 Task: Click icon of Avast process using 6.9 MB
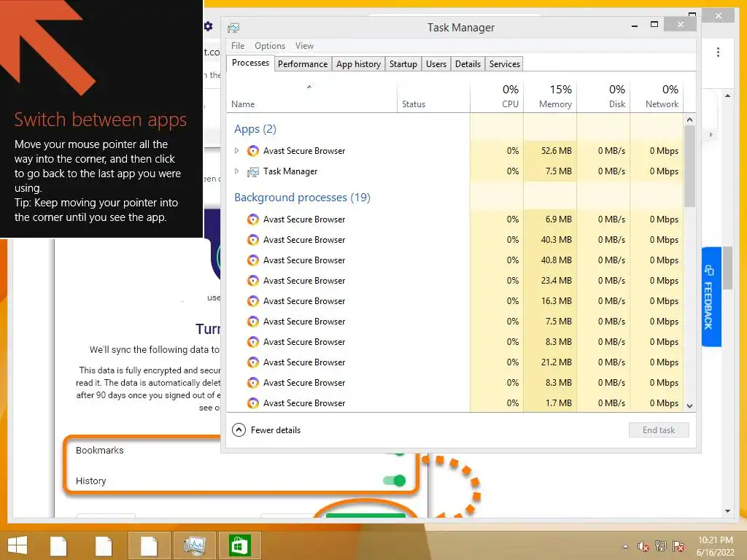point(253,219)
